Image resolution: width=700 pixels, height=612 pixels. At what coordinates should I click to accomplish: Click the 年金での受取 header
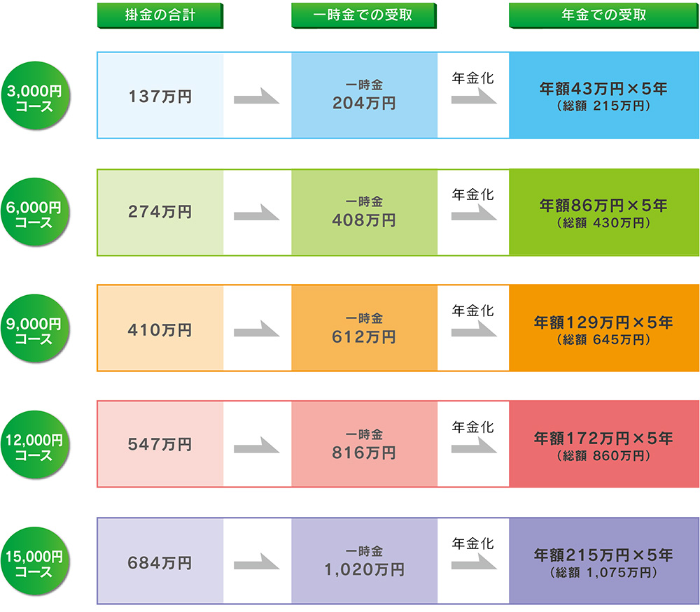[604, 15]
